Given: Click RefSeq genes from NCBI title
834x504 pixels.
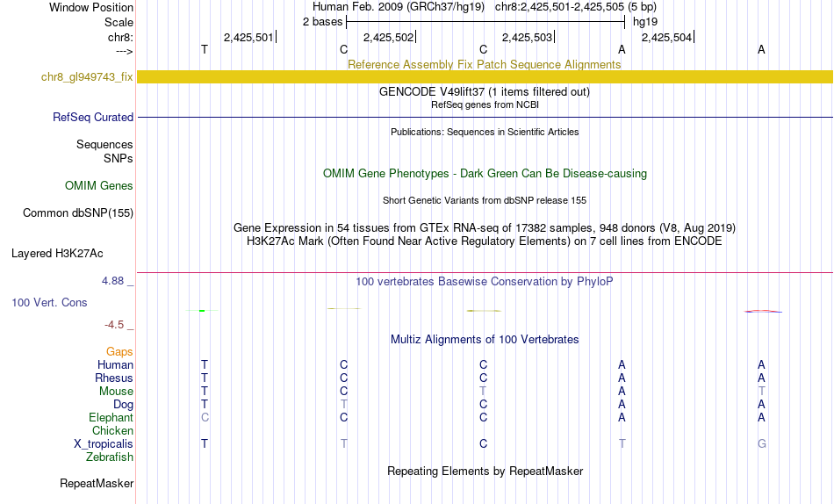Looking at the screenshot, I should click(485, 104).
